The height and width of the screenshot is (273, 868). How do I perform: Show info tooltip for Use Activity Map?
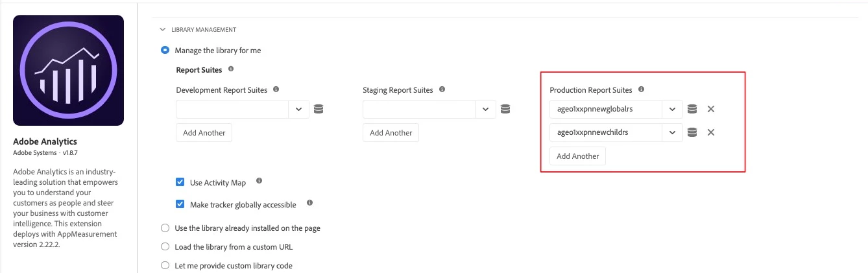pyautogui.click(x=259, y=182)
